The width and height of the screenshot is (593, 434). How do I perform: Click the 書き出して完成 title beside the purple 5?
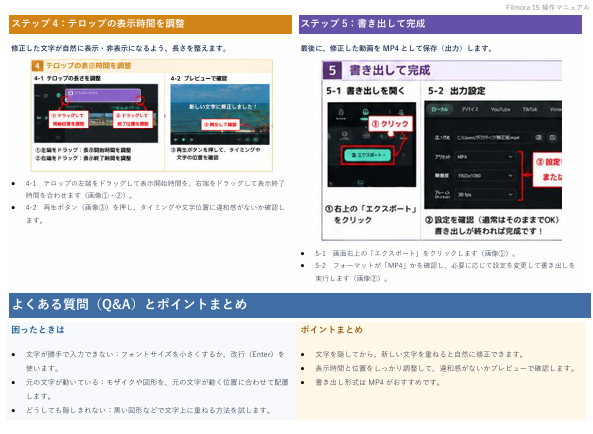point(390,70)
